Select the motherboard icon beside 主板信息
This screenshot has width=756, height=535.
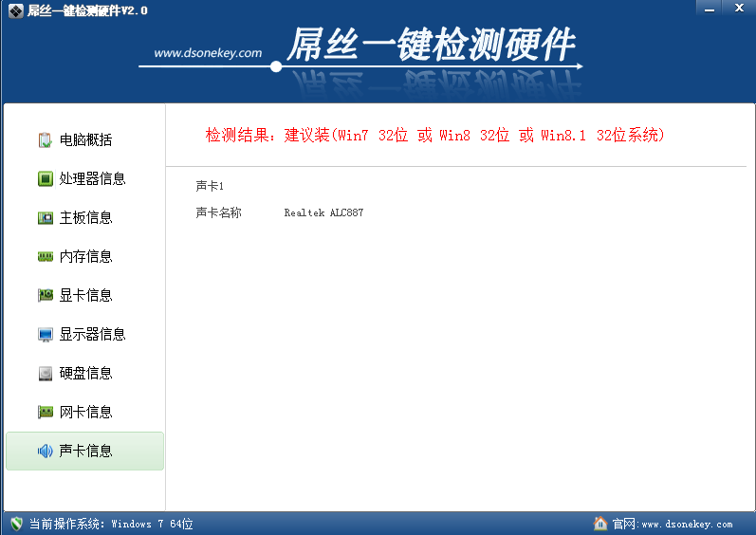(x=45, y=217)
